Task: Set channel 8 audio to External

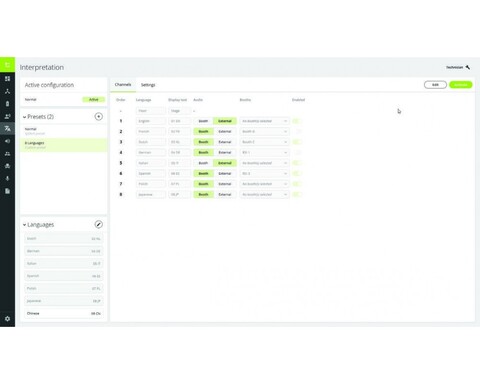Action: pyautogui.click(x=225, y=194)
